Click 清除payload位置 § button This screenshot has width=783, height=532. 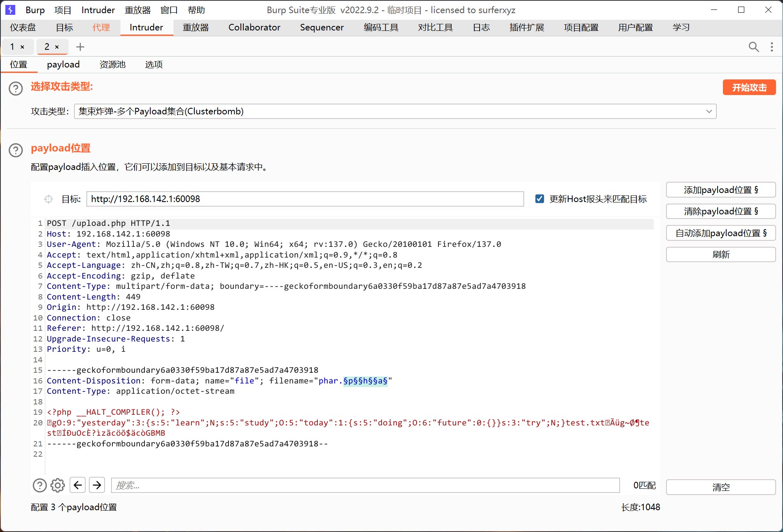point(721,211)
